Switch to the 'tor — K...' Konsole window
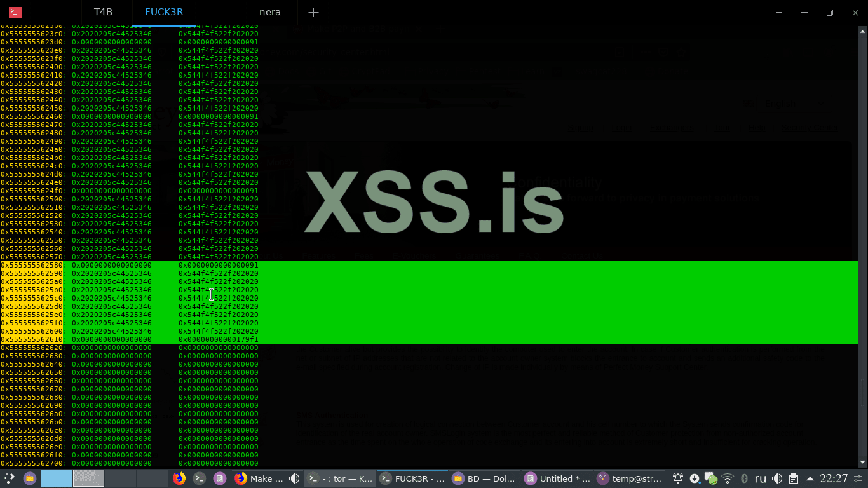 coord(340,478)
